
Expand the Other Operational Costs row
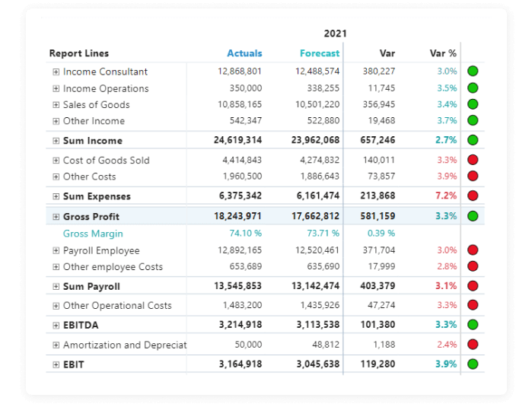[x=56, y=306]
